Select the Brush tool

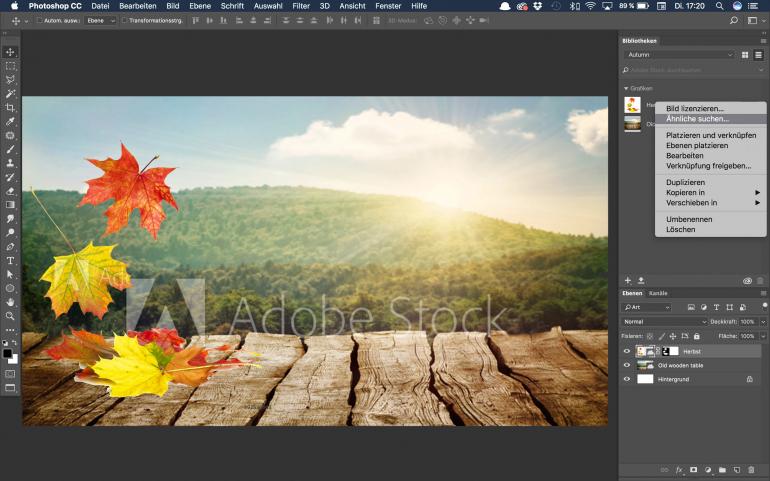click(10, 149)
